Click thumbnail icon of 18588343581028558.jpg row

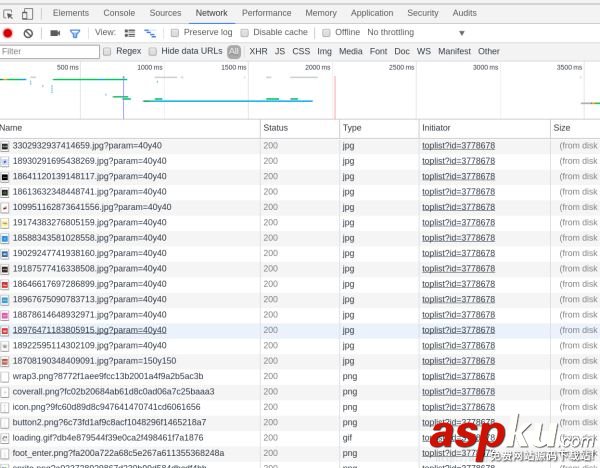5,238
